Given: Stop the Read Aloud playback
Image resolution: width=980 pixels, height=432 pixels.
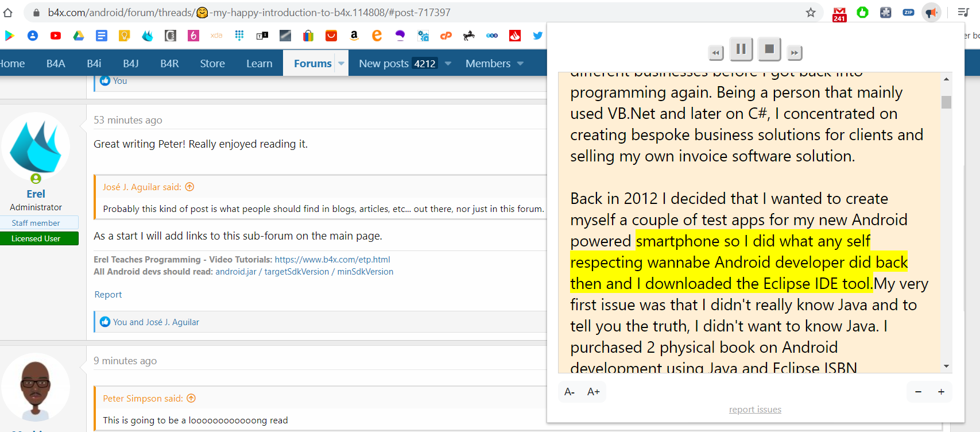Looking at the screenshot, I should [x=769, y=49].
